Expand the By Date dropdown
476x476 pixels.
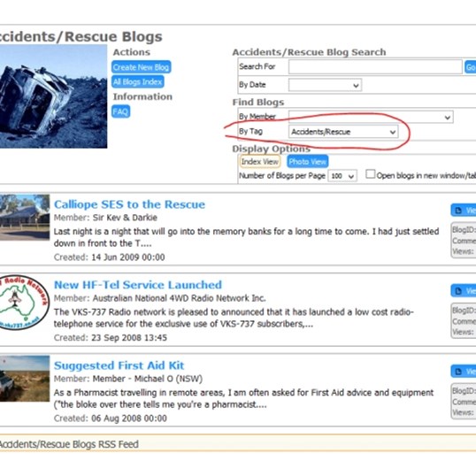(x=325, y=85)
